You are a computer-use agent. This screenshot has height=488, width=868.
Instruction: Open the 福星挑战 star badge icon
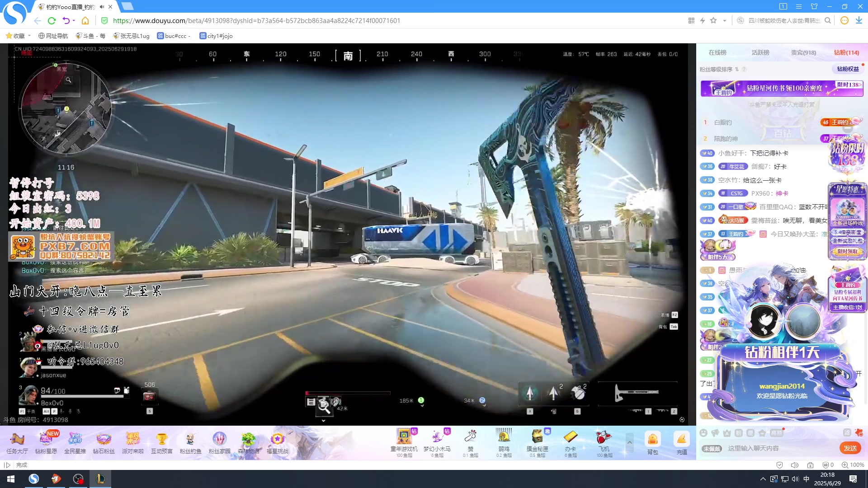tap(278, 442)
